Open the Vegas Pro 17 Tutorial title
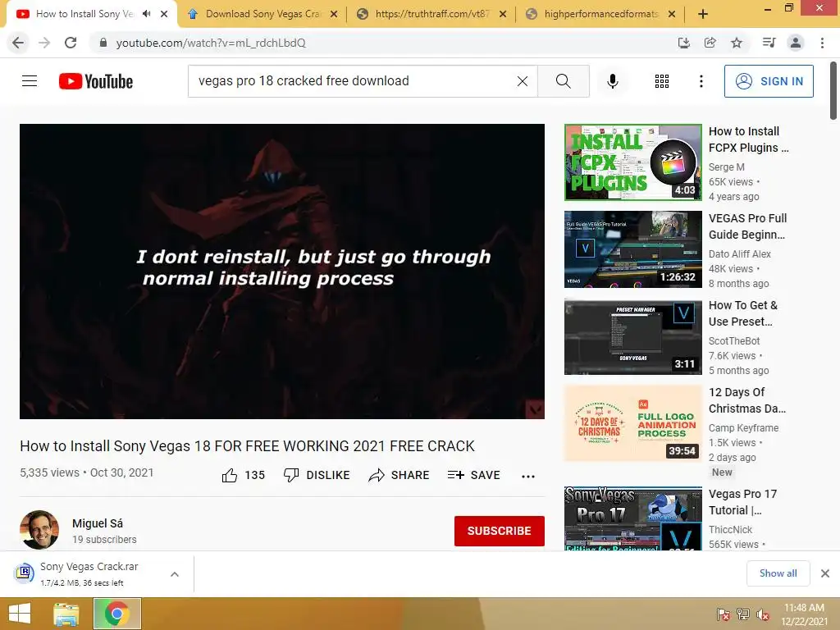Image resolution: width=840 pixels, height=630 pixels. 742,502
